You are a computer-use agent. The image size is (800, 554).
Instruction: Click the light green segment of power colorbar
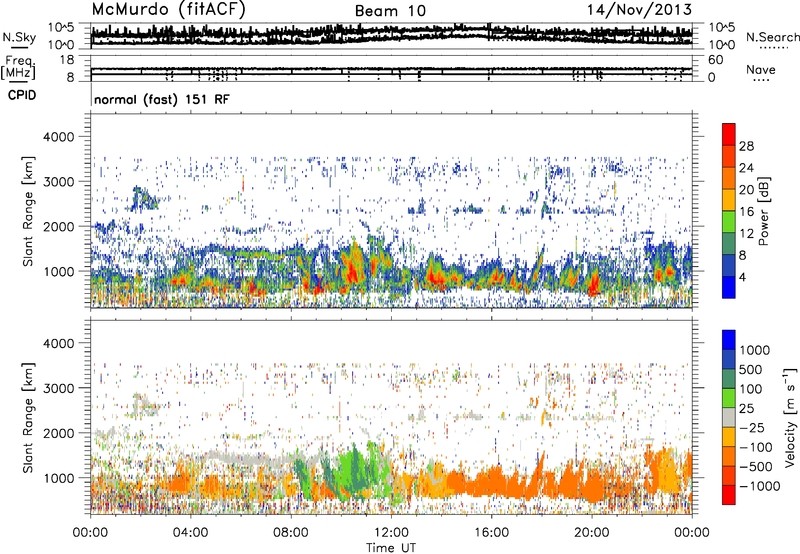coord(729,222)
